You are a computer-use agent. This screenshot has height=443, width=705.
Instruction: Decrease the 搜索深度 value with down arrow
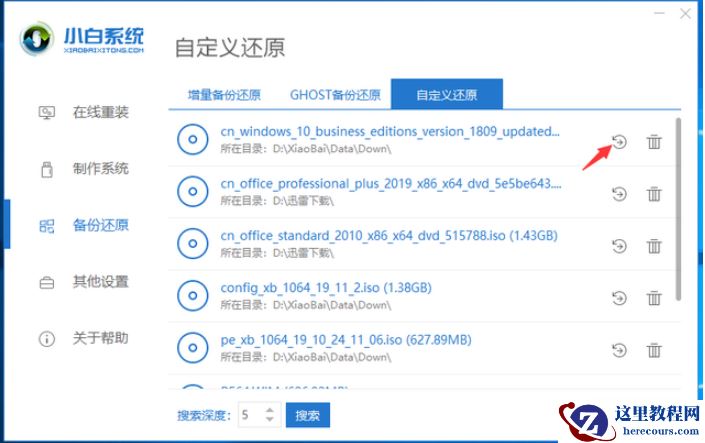coord(270,420)
